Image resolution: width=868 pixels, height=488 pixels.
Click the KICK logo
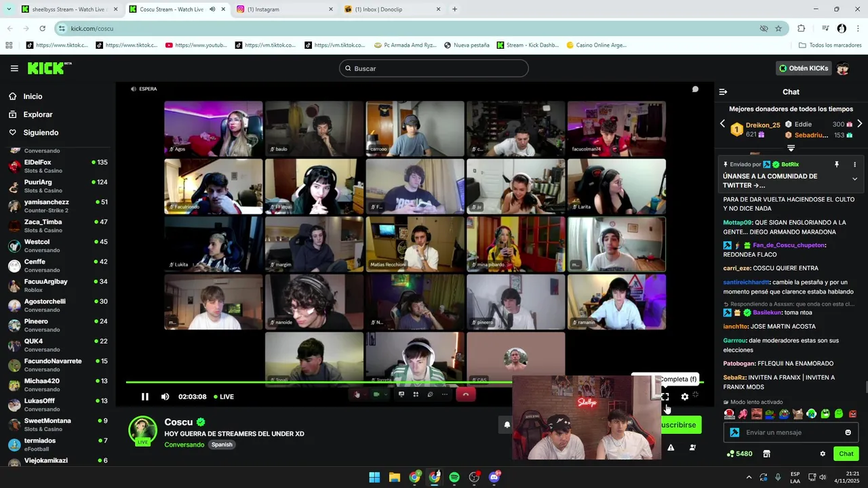point(49,68)
